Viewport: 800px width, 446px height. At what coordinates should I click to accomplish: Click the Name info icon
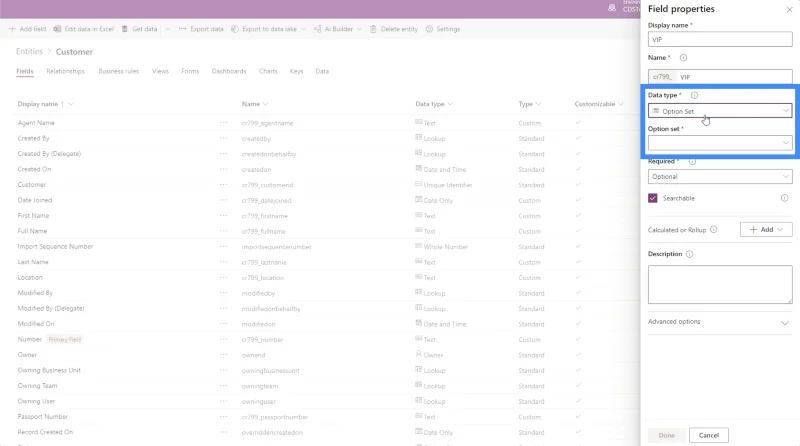683,58
